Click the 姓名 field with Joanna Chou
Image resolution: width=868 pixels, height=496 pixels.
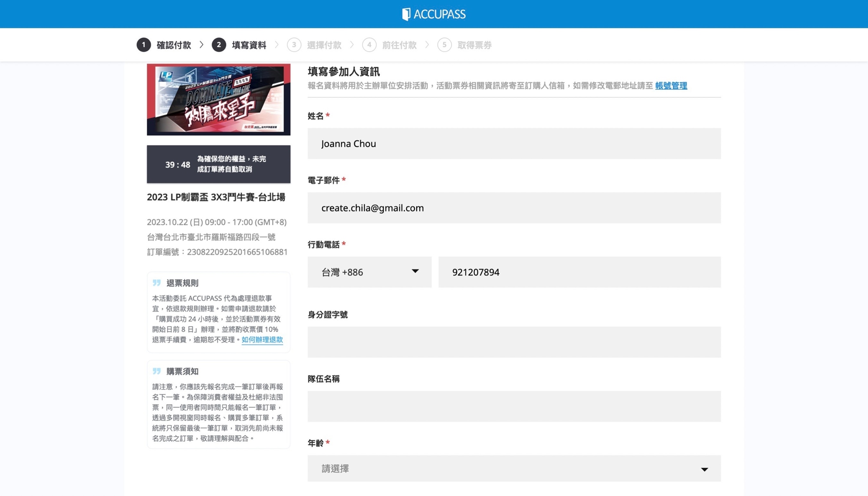click(x=514, y=144)
